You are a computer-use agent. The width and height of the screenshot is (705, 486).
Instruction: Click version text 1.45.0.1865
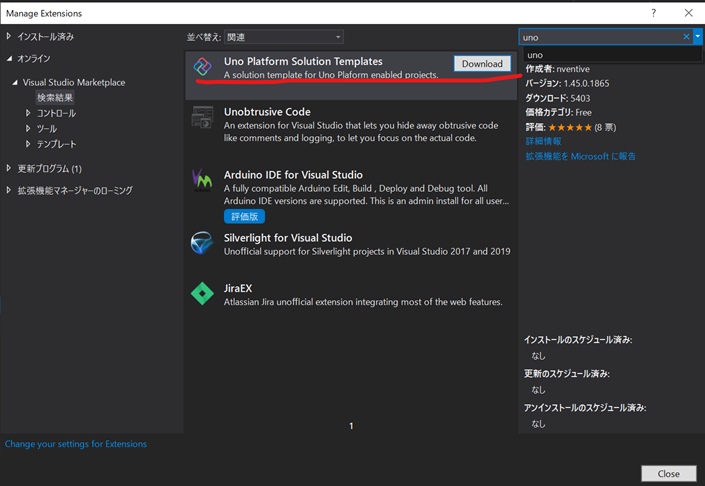(586, 83)
